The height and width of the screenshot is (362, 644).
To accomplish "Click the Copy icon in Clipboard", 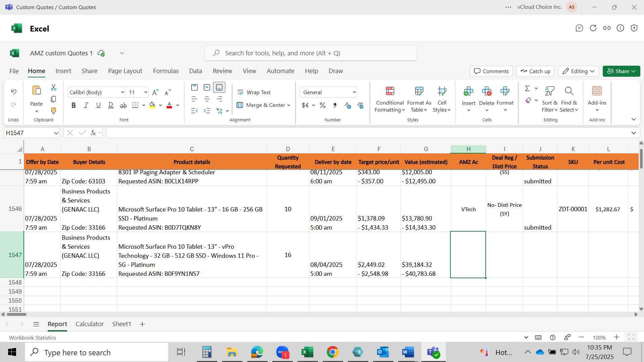I will pos(54,99).
